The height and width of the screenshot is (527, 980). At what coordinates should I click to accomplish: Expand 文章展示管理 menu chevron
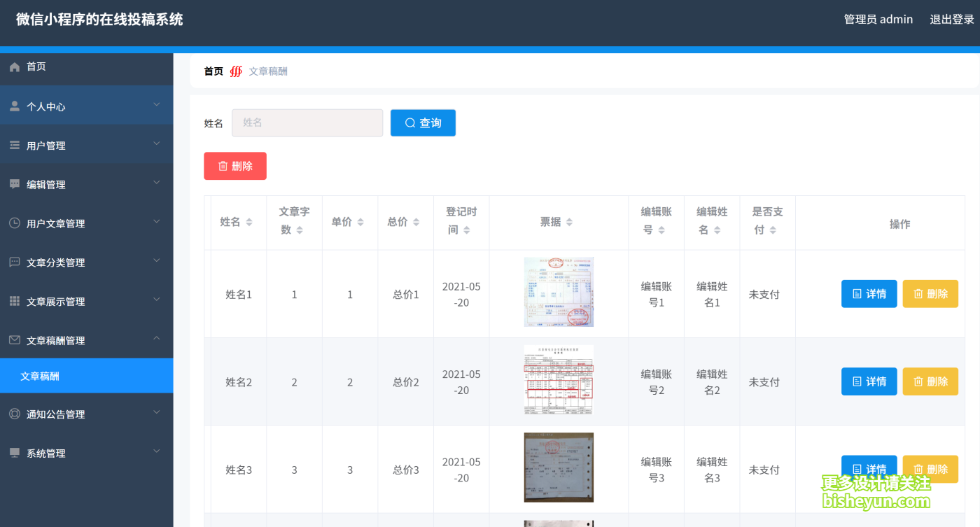pos(157,300)
